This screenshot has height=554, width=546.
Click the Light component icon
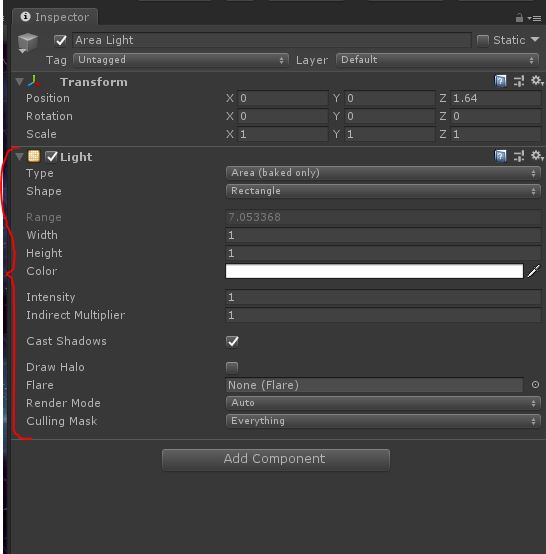(x=34, y=156)
